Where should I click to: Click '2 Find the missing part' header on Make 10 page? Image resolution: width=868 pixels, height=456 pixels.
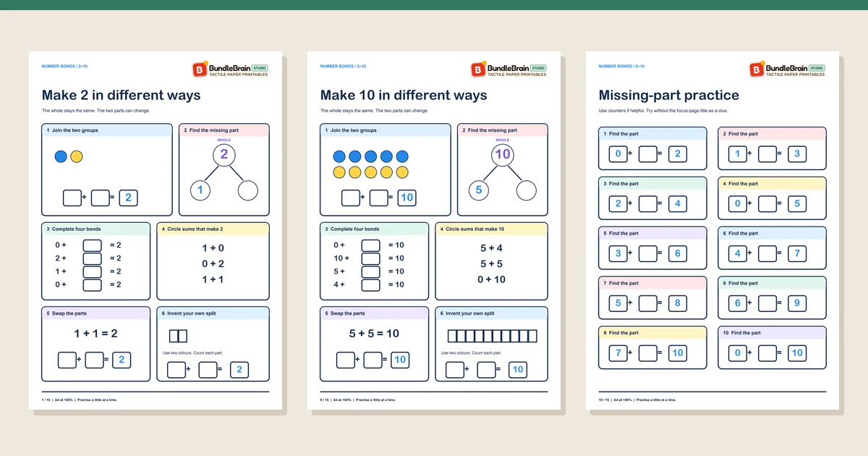(503, 130)
